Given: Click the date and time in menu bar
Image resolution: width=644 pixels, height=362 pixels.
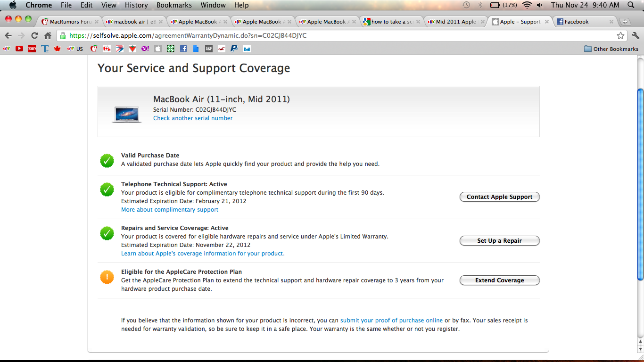Looking at the screenshot, I should click(x=585, y=5).
